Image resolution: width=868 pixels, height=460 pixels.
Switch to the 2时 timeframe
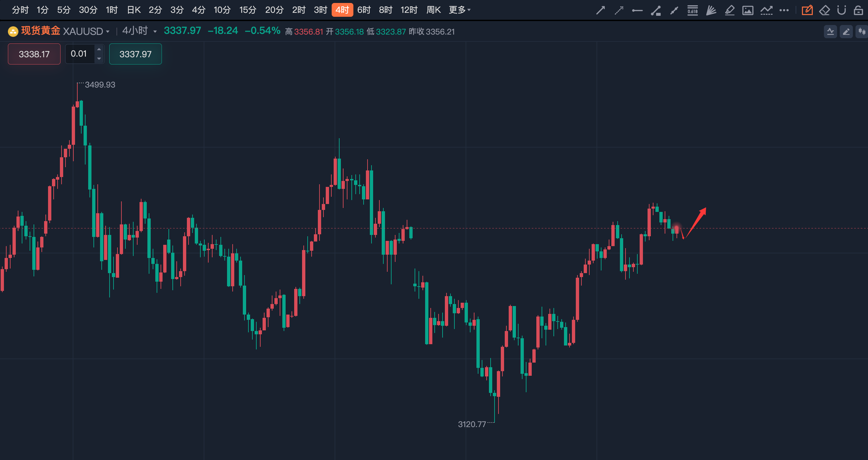point(298,10)
